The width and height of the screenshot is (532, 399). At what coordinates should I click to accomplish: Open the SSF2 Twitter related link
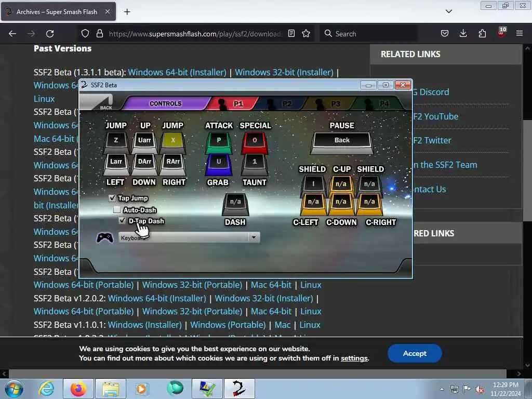click(x=432, y=140)
